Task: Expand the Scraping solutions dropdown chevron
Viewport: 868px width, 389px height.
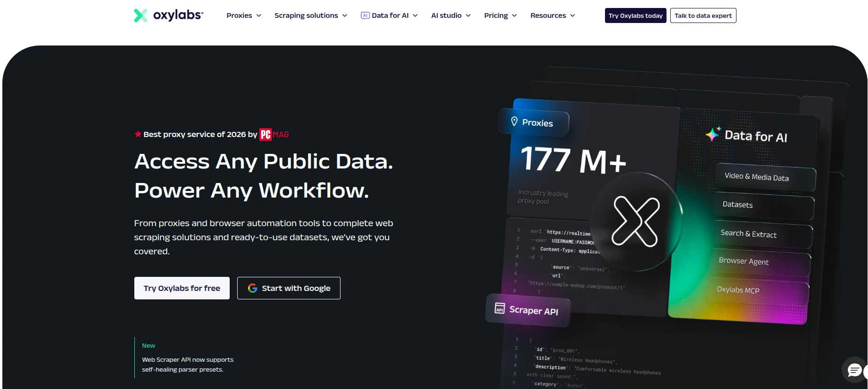Action: pos(345,15)
